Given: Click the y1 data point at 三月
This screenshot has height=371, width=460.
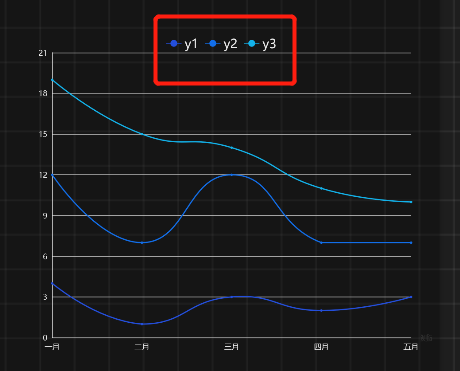Looking at the screenshot, I should (232, 297).
